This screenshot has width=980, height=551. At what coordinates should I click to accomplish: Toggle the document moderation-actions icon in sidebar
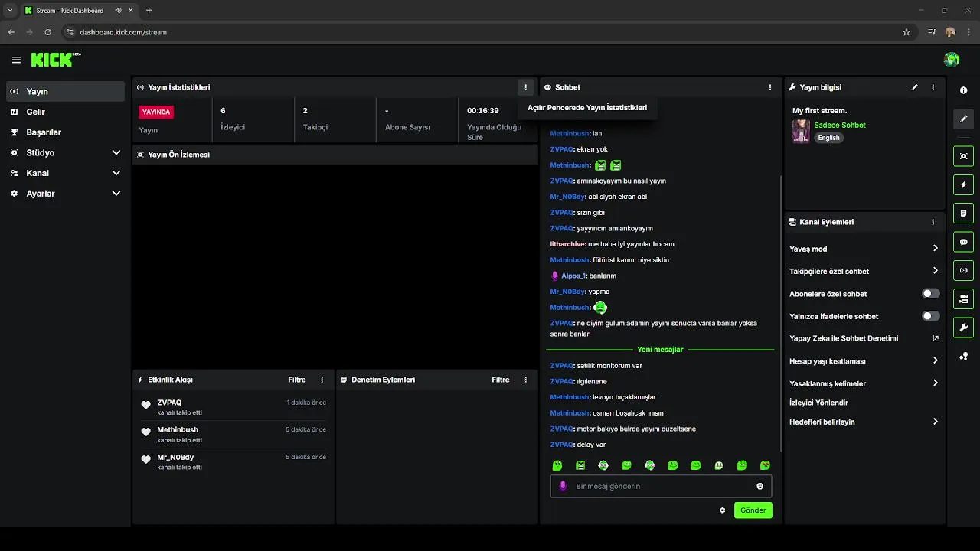963,213
